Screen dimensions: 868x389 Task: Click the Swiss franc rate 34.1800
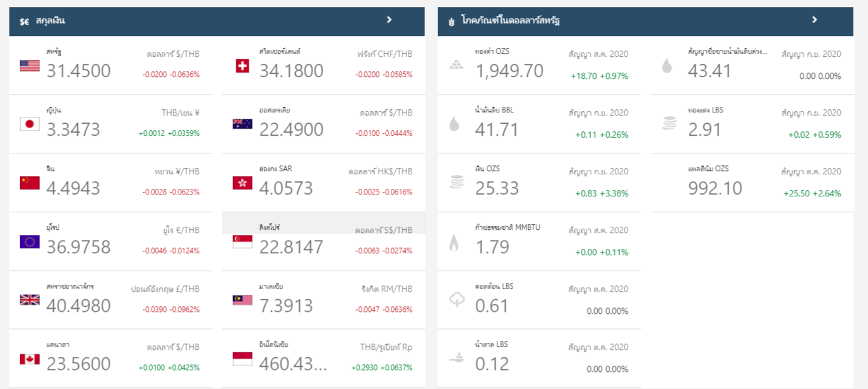[292, 71]
